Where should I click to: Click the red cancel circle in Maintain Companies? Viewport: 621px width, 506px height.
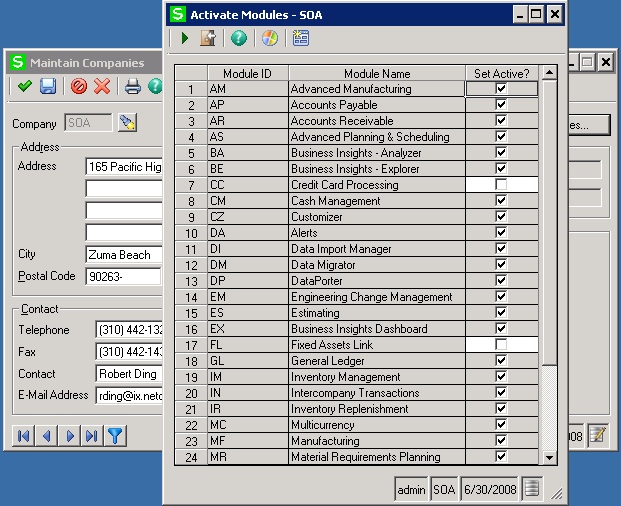click(79, 86)
